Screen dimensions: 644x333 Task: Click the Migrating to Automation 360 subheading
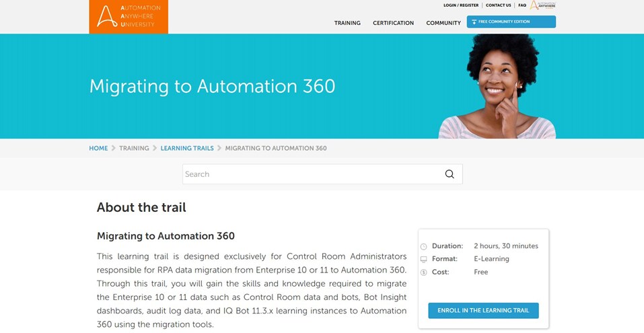point(166,236)
